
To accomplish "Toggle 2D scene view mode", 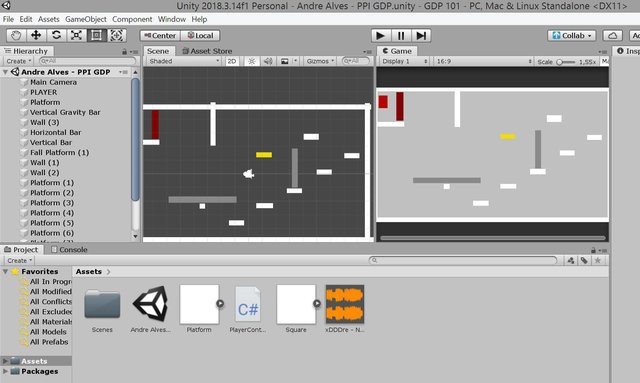I will [232, 61].
